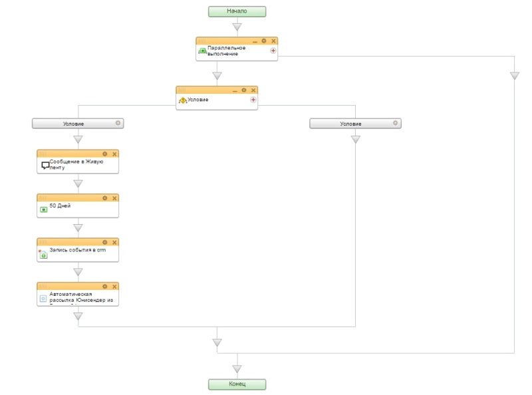
Task: Open gear settings on left Условие branch
Action: [x=118, y=123]
